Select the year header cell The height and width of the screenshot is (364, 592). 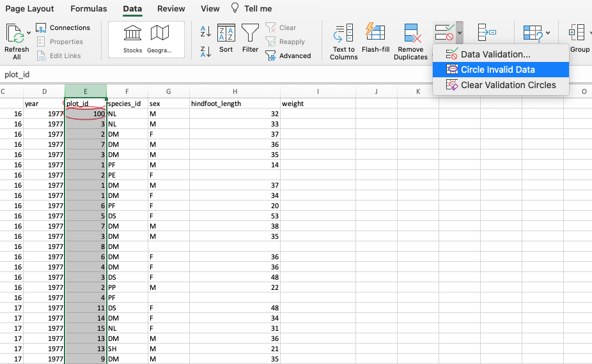[x=44, y=103]
